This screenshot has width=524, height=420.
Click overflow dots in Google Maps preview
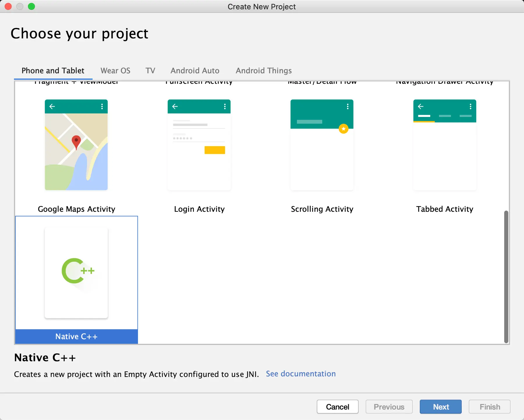[x=102, y=106]
